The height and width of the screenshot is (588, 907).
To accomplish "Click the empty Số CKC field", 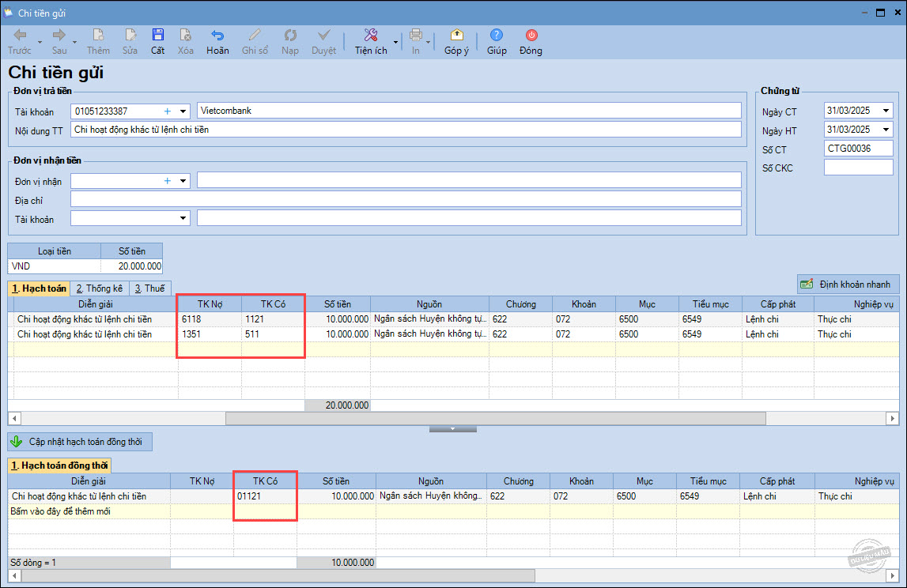I will (x=859, y=168).
